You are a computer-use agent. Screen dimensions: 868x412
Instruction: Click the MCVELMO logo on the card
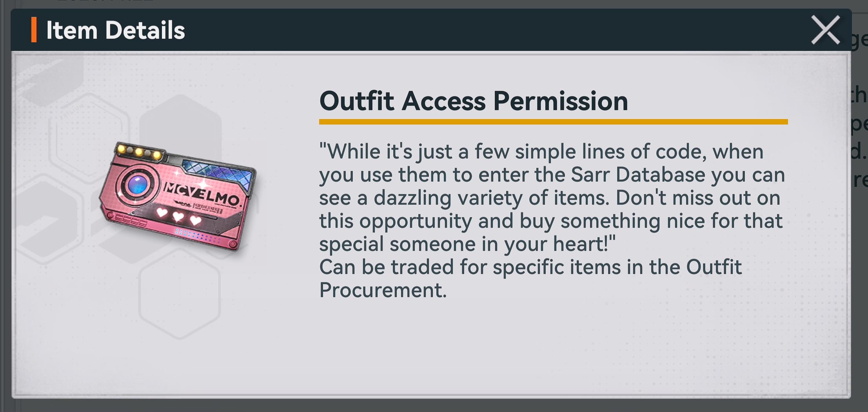click(x=202, y=193)
